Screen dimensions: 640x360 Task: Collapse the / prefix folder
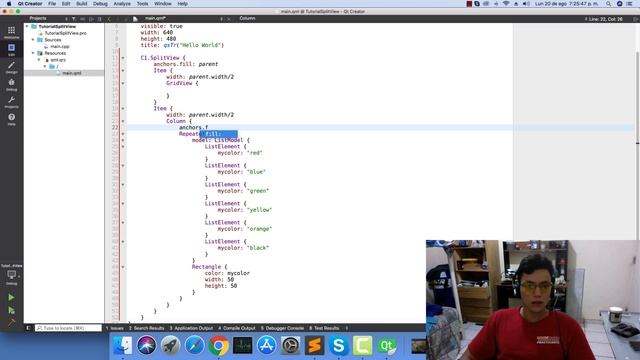point(45,66)
